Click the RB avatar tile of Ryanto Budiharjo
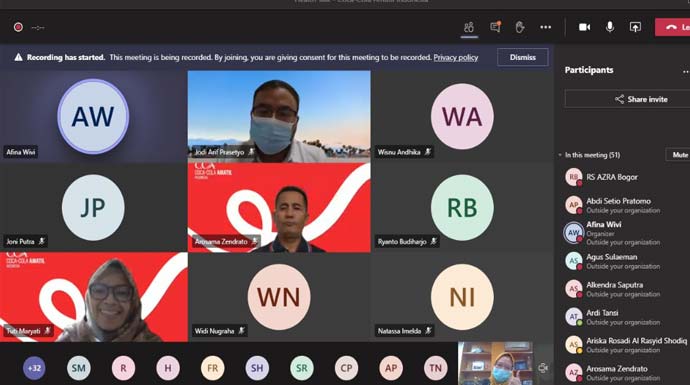The height and width of the screenshot is (385, 690). click(x=462, y=208)
